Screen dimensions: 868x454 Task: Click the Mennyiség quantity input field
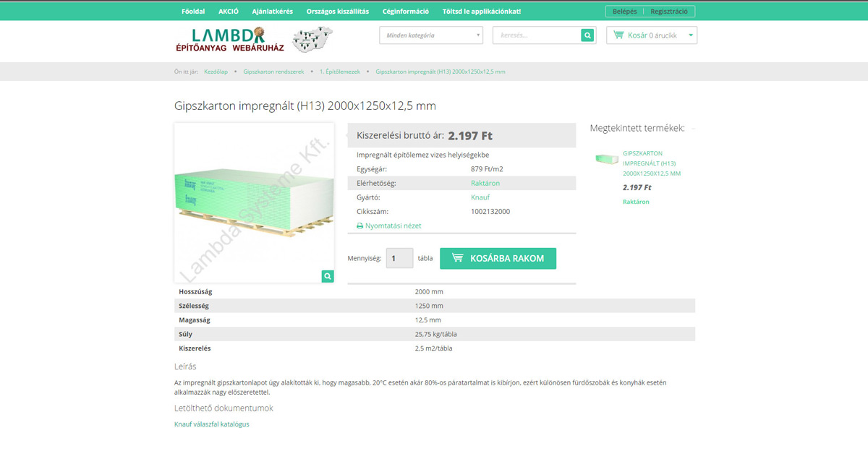399,258
